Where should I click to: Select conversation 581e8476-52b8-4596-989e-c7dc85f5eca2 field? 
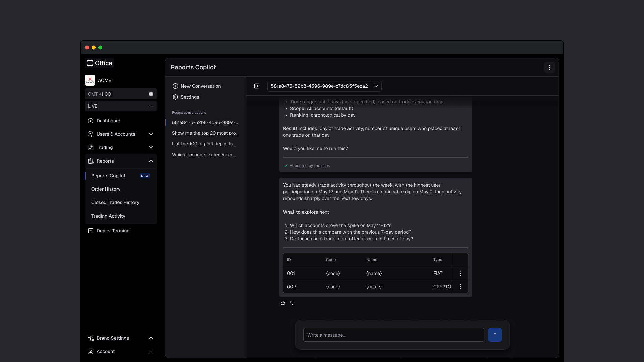pos(319,86)
